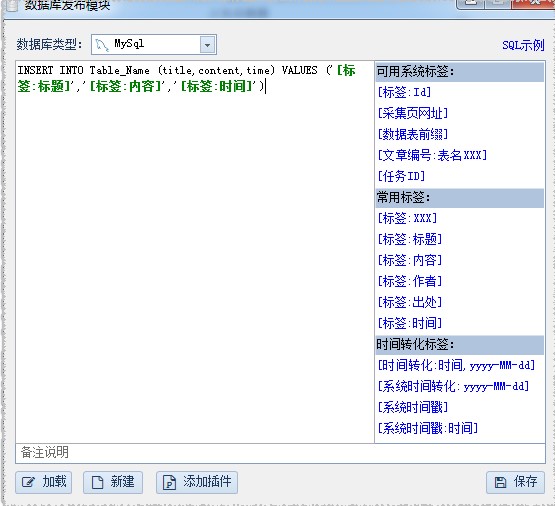Click the 新建 new button
555x506 pixels.
tap(113, 482)
